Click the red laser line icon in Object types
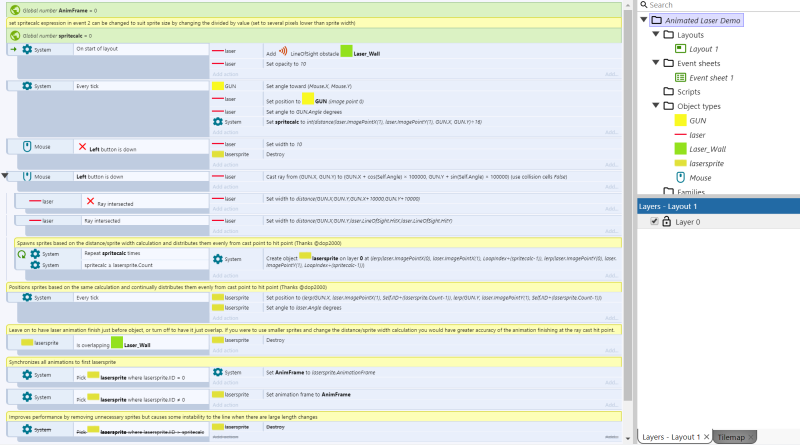 tap(680, 134)
